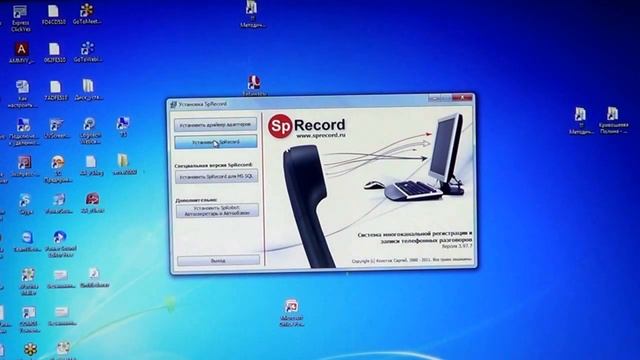Select the 'Диск' folder icon
640x360 pixels.
pos(88,90)
